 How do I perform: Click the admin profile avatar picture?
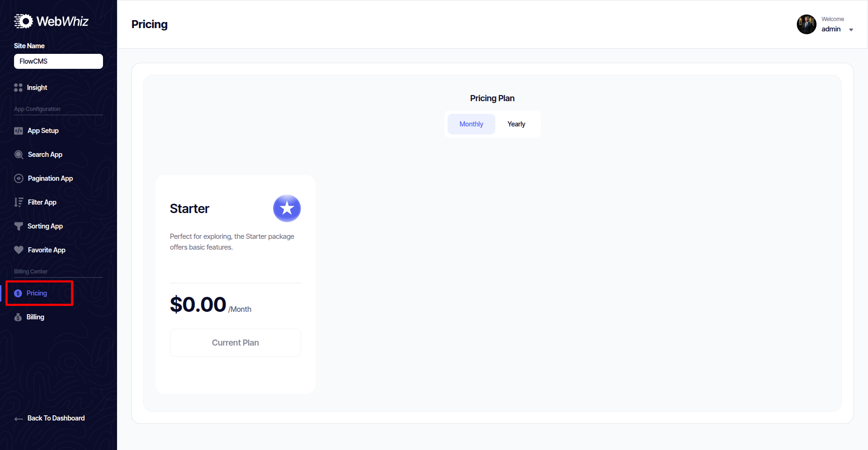click(806, 24)
